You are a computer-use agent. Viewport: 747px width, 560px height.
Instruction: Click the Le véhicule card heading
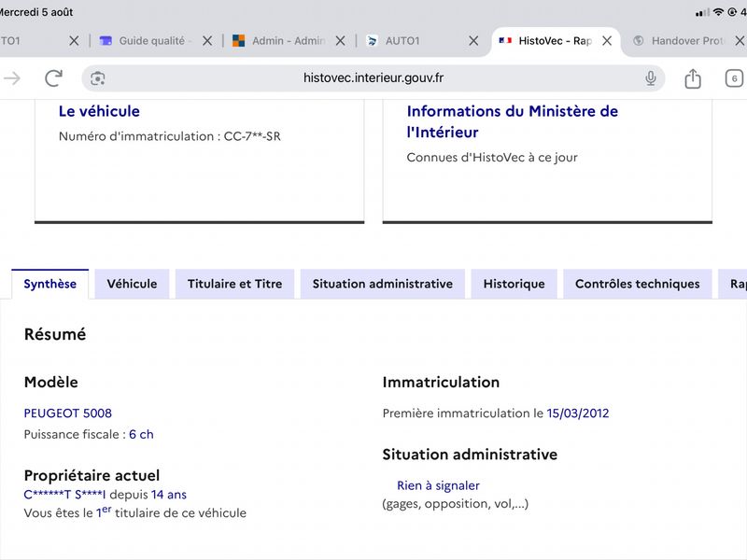pyautogui.click(x=99, y=111)
